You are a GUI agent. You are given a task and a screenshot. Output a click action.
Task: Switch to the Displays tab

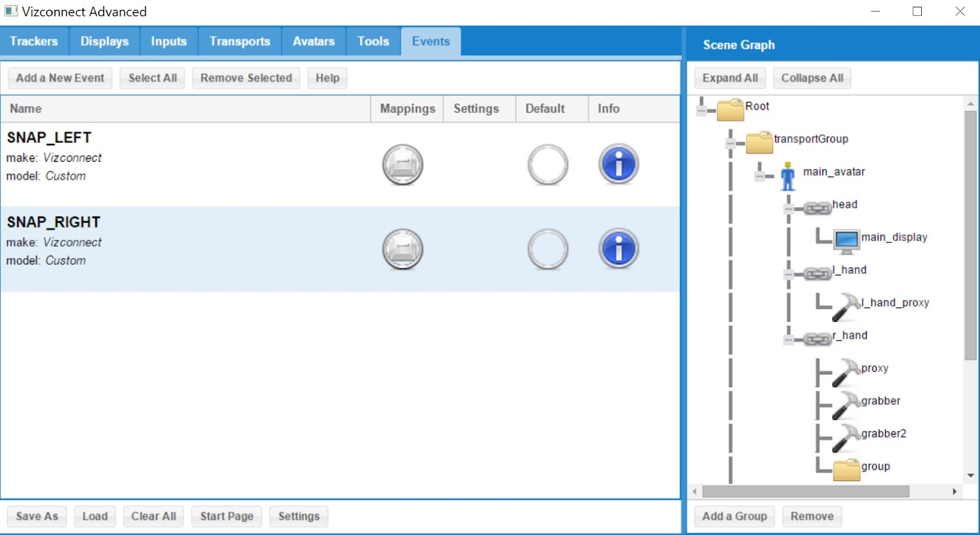[x=105, y=41]
